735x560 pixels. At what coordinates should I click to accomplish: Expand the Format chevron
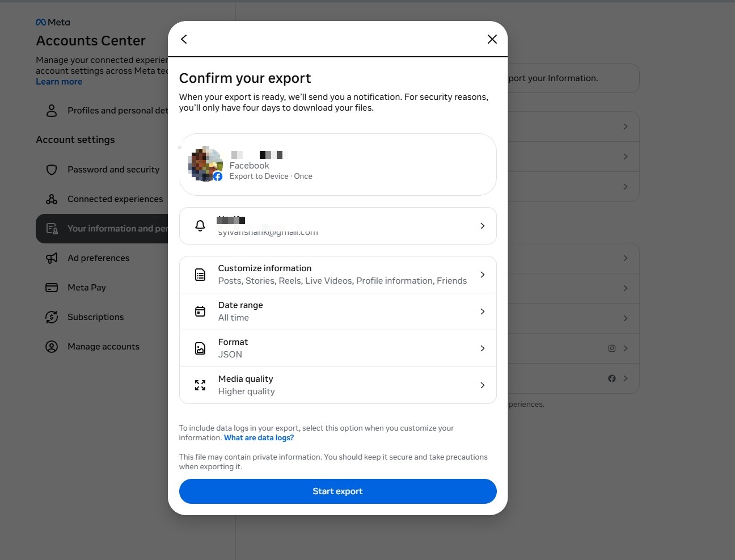pos(483,348)
